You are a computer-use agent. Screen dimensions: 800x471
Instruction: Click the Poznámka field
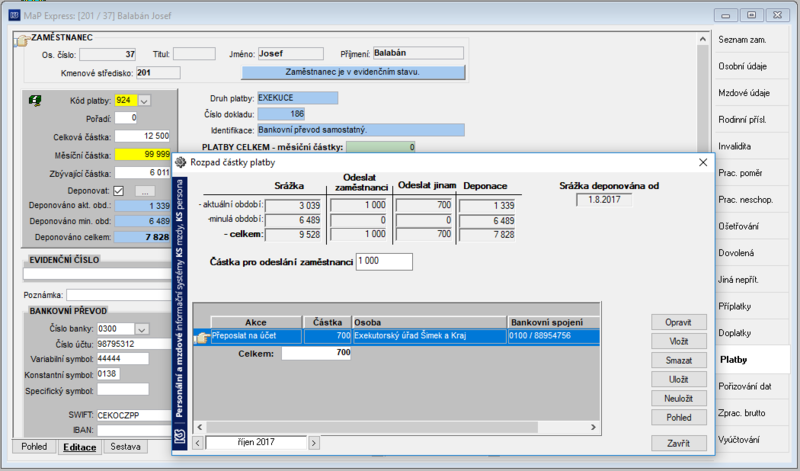tap(119, 295)
